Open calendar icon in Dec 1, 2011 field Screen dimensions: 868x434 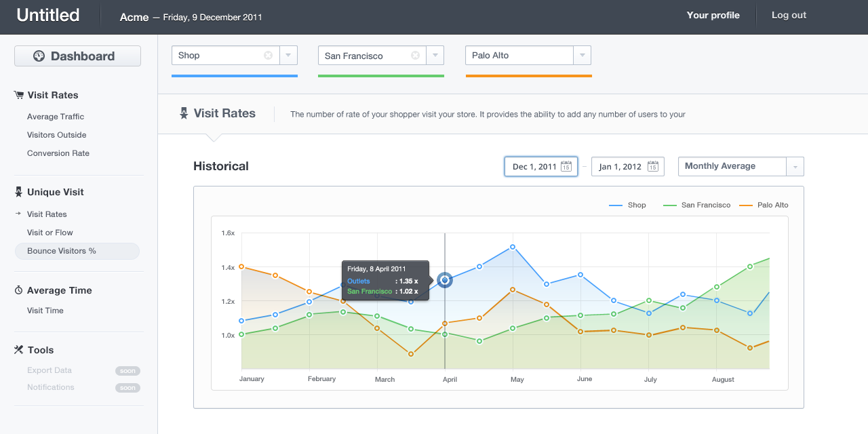coord(566,166)
